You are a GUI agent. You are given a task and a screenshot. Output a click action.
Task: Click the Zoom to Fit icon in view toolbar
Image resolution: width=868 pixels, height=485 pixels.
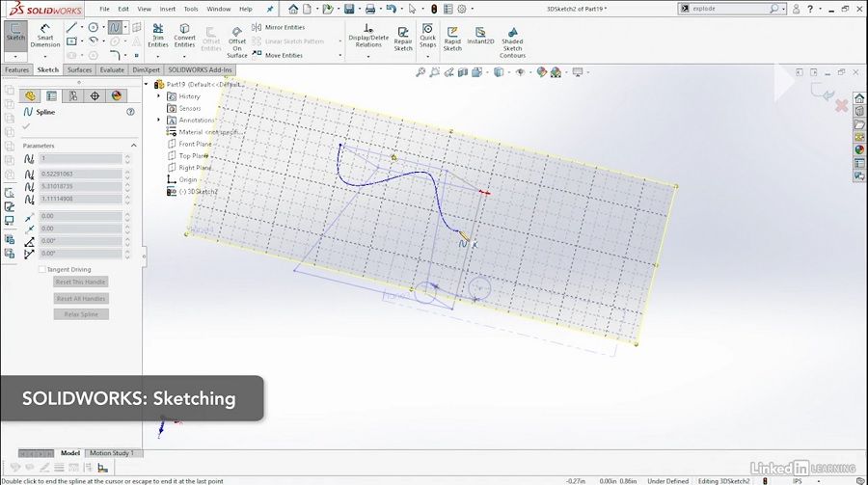coord(420,72)
